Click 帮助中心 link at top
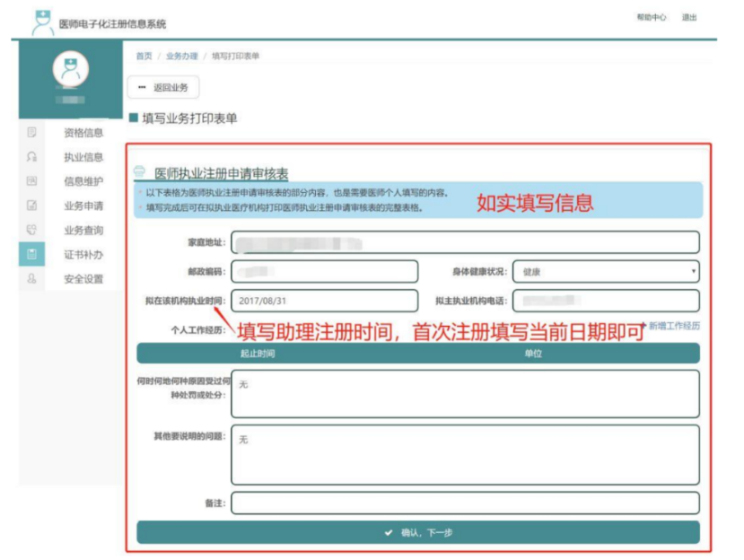The width and height of the screenshot is (744, 560). [x=651, y=18]
